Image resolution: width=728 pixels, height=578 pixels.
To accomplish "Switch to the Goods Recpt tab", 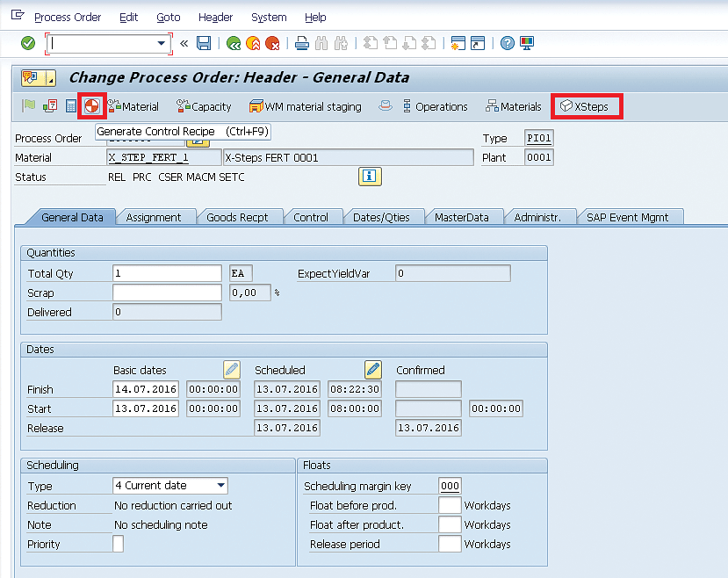I will (x=237, y=217).
